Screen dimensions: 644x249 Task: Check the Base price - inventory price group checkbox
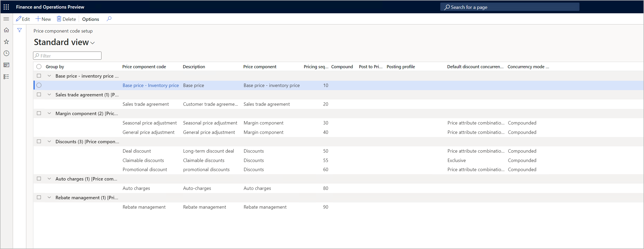click(39, 76)
